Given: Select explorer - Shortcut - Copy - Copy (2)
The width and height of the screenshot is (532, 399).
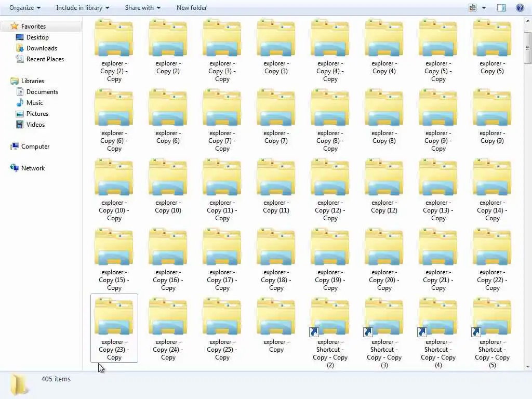Looking at the screenshot, I should 330,333.
